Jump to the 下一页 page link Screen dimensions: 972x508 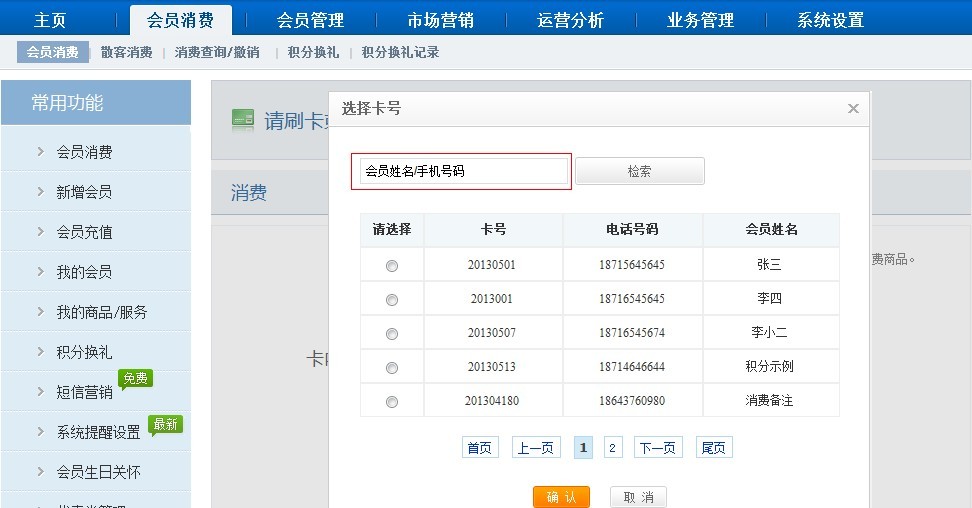tap(657, 448)
